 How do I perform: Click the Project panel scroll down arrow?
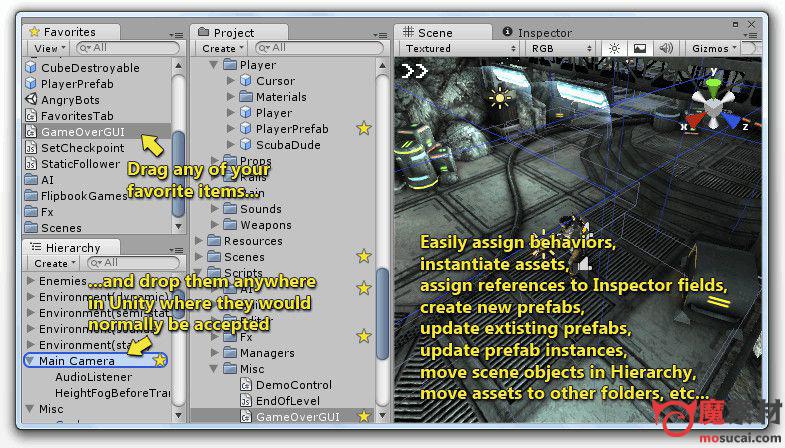pos(382,415)
